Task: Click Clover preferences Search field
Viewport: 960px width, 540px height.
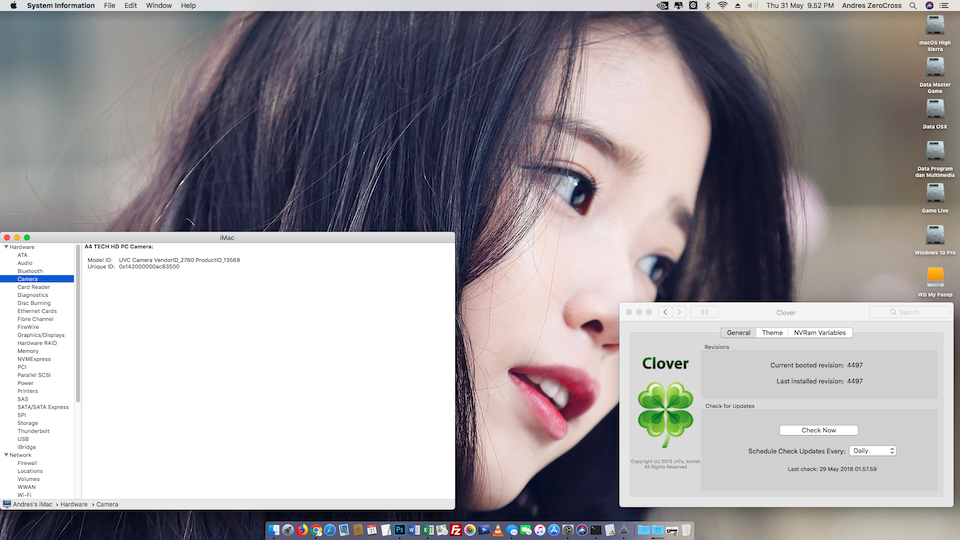Action: [x=909, y=312]
